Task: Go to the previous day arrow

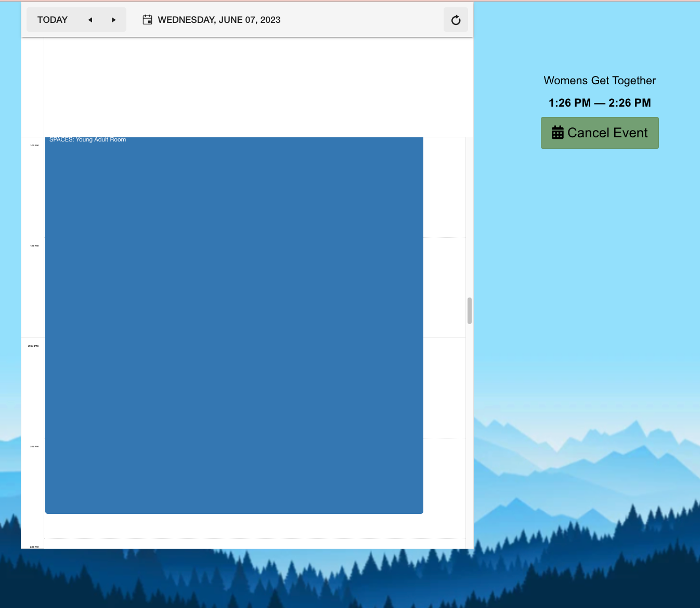Action: click(x=90, y=20)
